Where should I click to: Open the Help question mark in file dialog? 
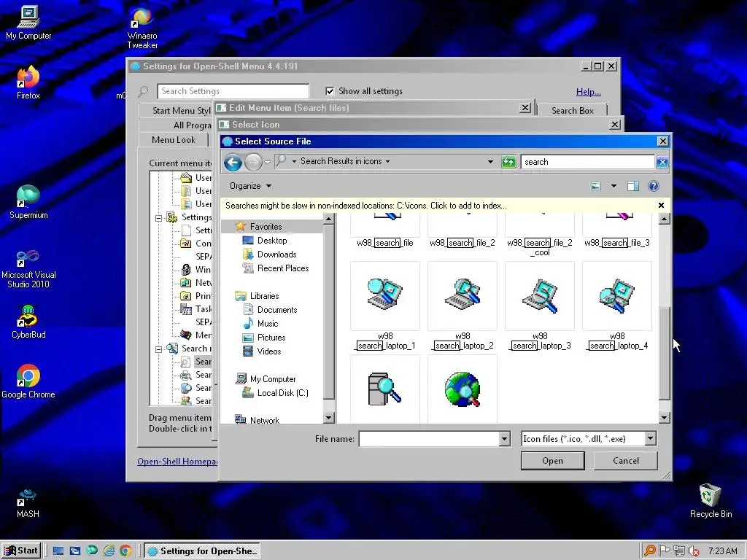[654, 186]
